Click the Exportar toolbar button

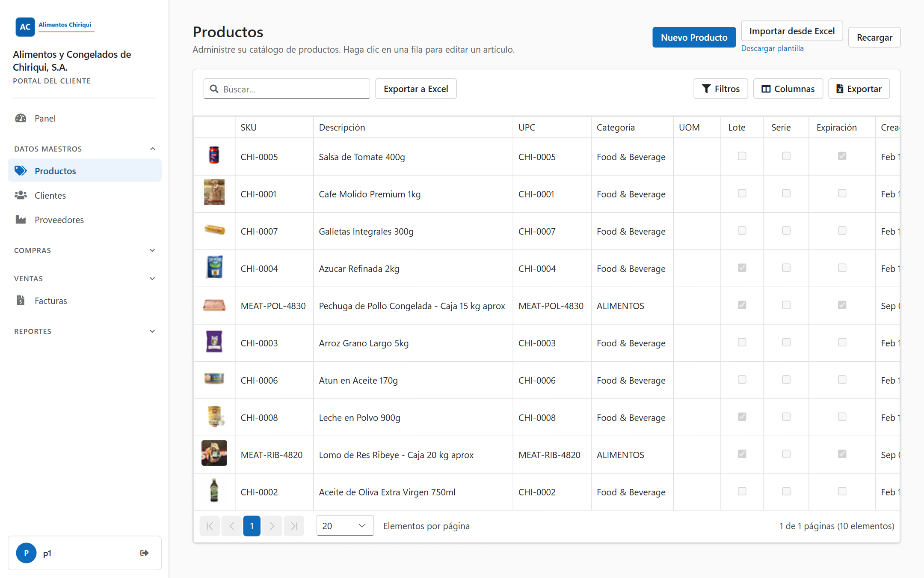pyautogui.click(x=859, y=89)
